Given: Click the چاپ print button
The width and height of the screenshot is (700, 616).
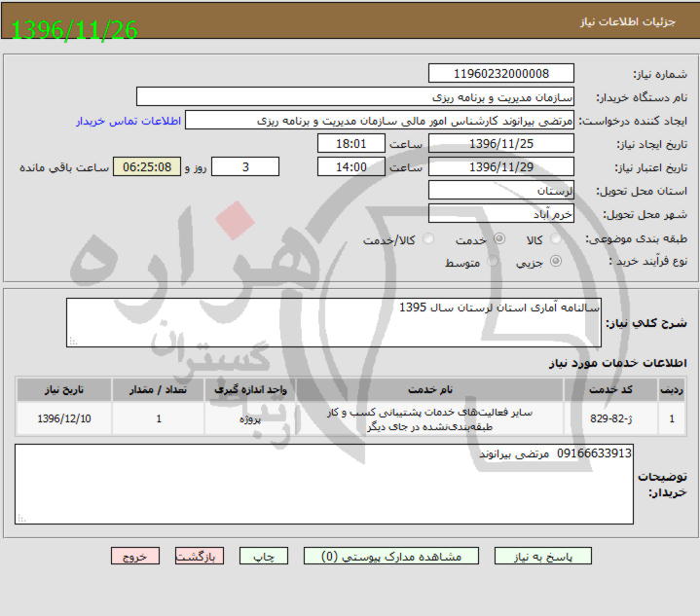Looking at the screenshot, I should pyautogui.click(x=264, y=557).
